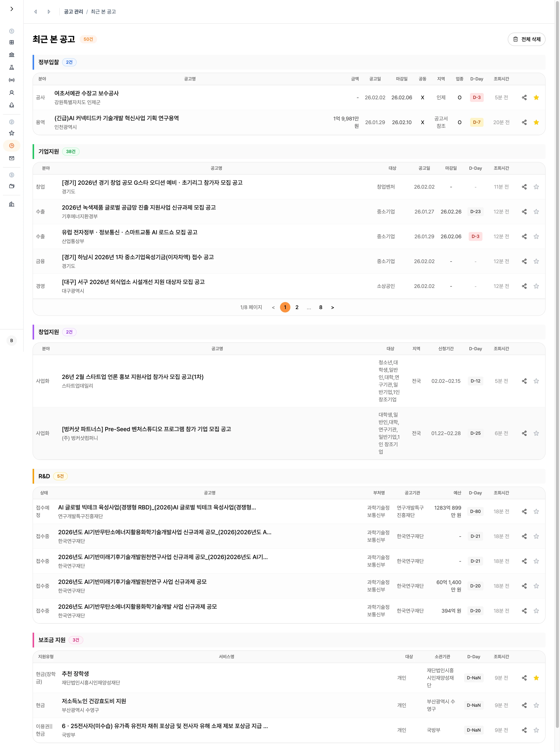The width and height of the screenshot is (560, 752).
Task: Open the grid dashboard sidebar icon
Action: point(11,42)
